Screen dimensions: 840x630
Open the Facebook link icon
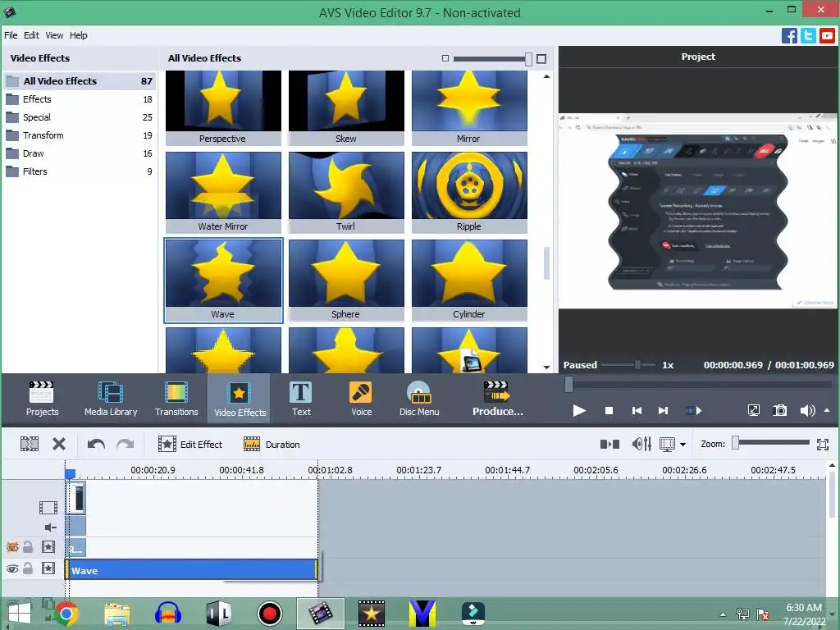pyautogui.click(x=789, y=36)
